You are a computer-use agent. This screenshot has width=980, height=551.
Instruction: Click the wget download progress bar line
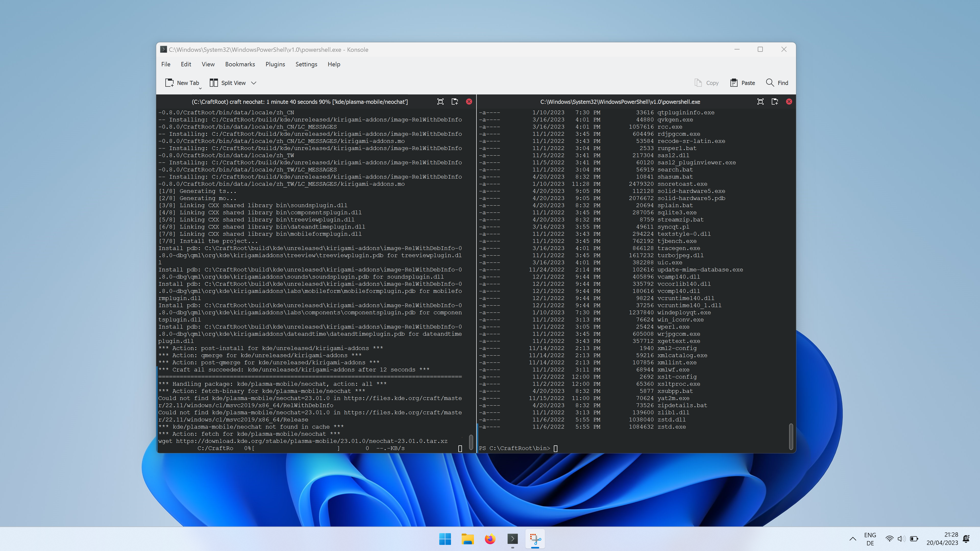pyautogui.click(x=301, y=448)
